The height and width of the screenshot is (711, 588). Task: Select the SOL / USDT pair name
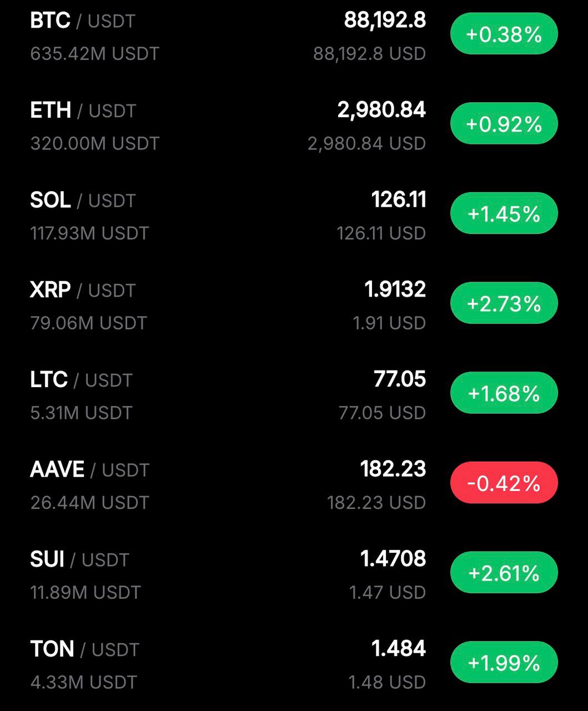(x=83, y=201)
